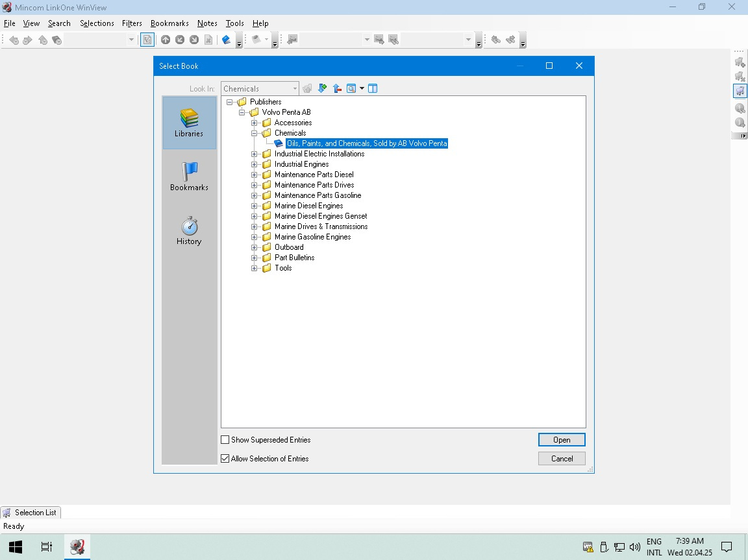Collapse the Chemicals folder node
Image resolution: width=748 pixels, height=560 pixels.
255,133
